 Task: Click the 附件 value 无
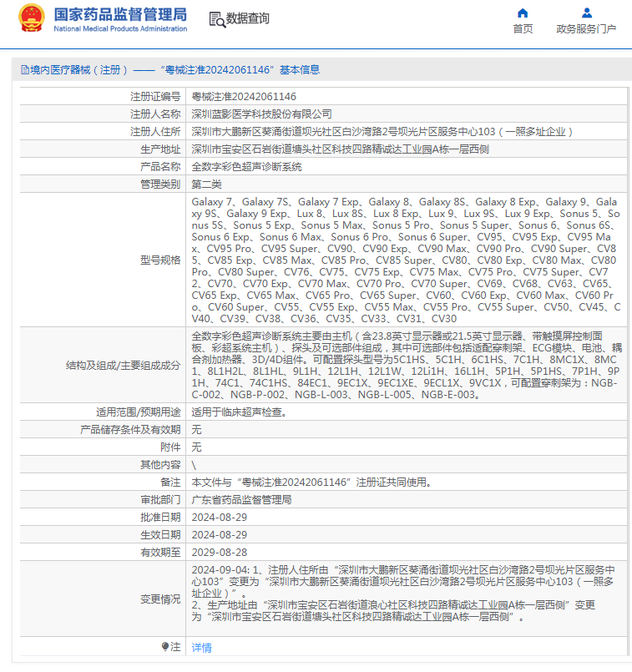click(196, 447)
